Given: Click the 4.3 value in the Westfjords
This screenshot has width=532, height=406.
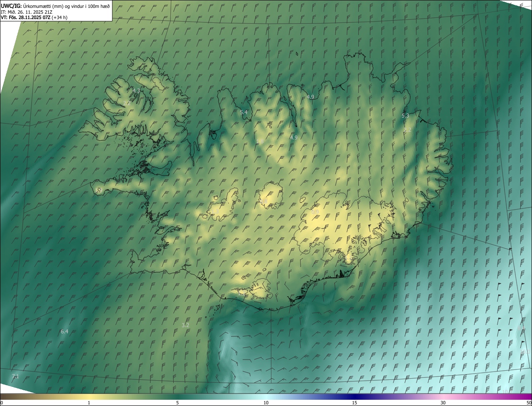Looking at the screenshot, I should [x=136, y=90].
